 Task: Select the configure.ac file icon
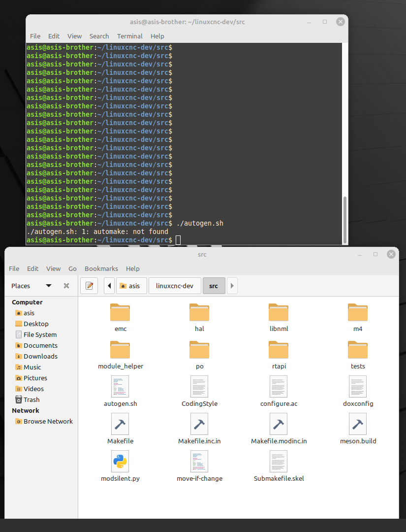(x=279, y=387)
